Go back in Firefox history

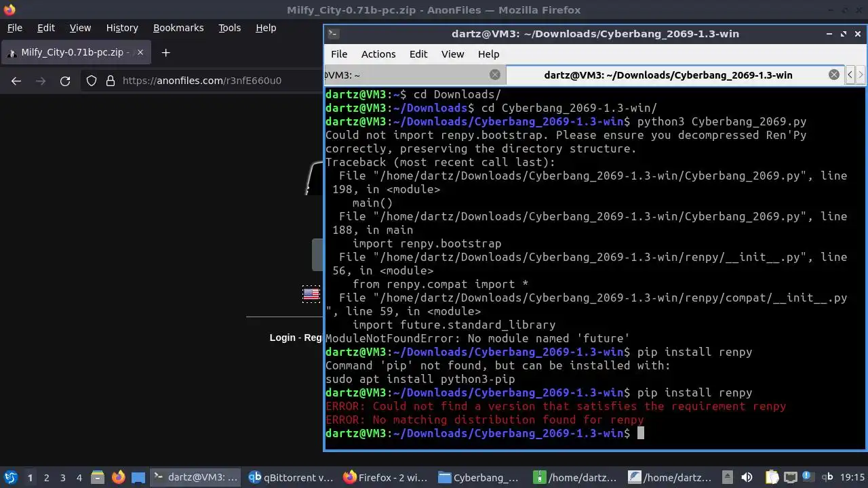(x=16, y=81)
